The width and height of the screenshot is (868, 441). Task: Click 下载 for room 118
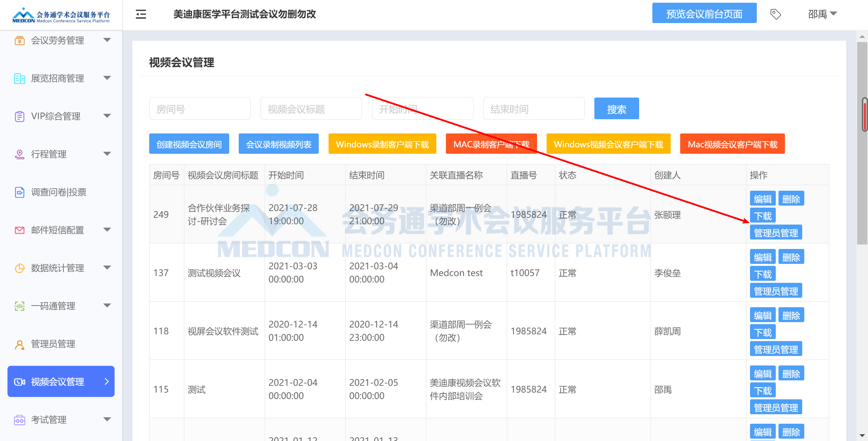pos(763,332)
